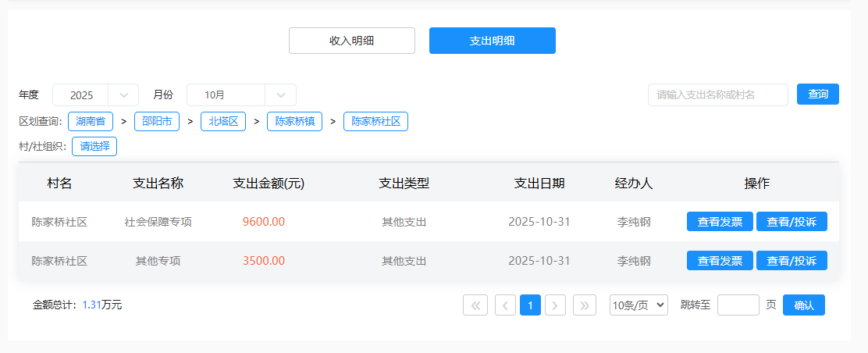
Task: Open the 月份 10月 dropdown arrow
Action: (x=281, y=95)
